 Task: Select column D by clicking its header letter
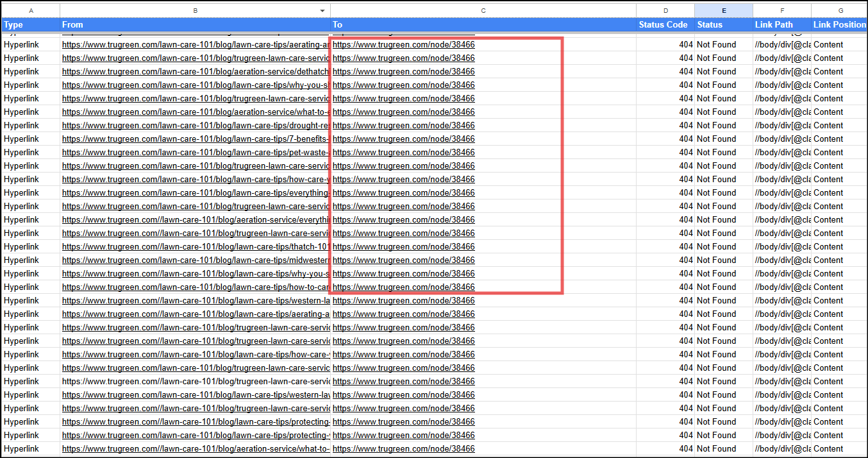point(664,10)
